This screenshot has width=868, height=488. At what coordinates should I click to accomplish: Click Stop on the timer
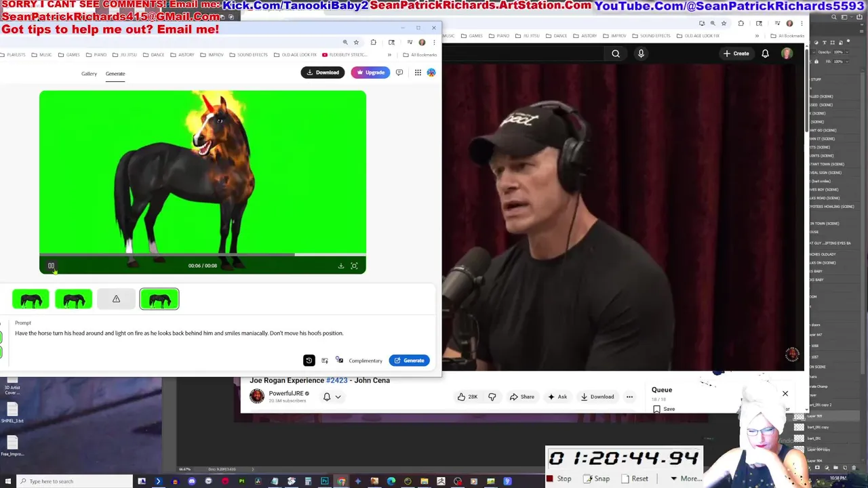click(x=559, y=479)
